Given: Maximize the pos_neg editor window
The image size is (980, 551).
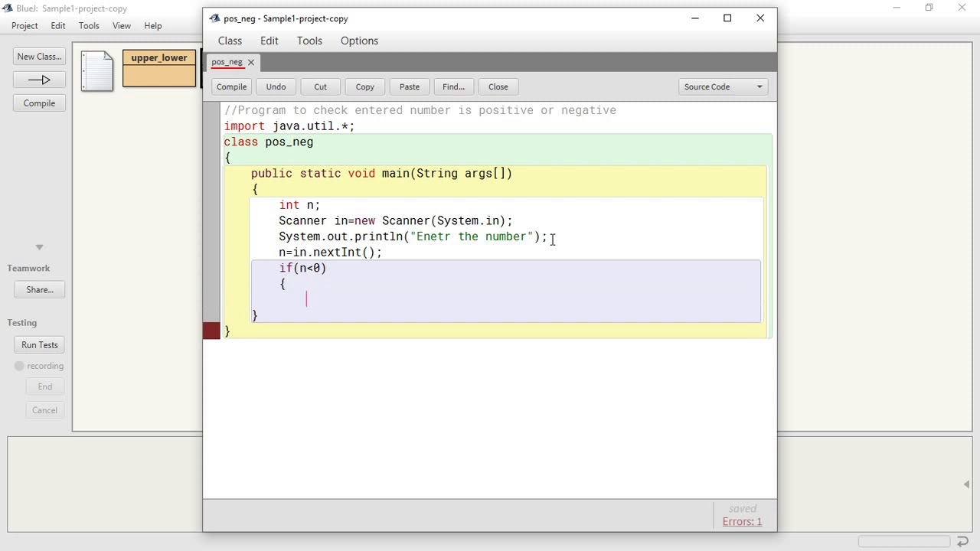Looking at the screenshot, I should [727, 18].
